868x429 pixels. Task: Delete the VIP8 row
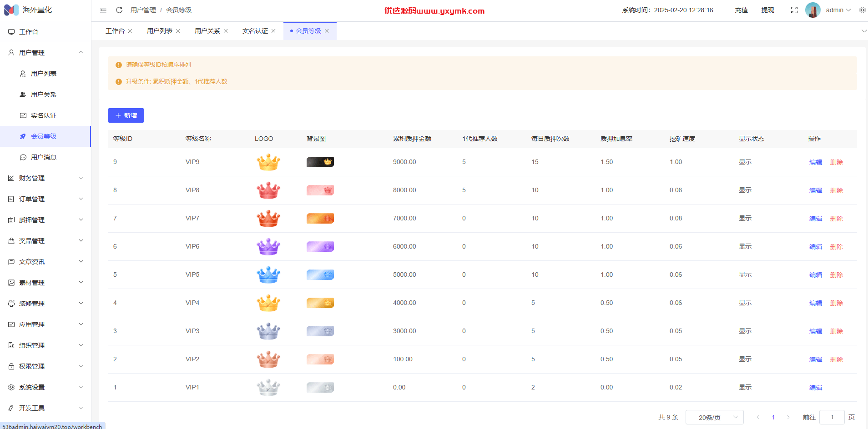coord(837,190)
